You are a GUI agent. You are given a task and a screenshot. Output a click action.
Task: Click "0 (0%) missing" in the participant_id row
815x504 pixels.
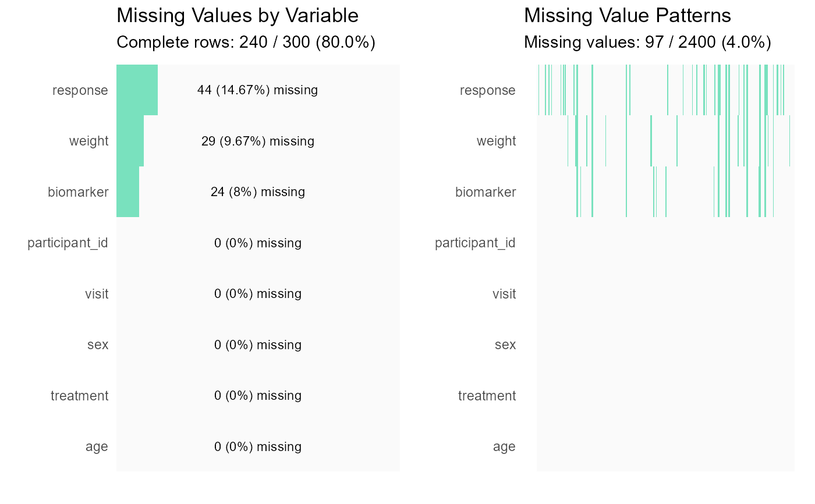tap(257, 243)
